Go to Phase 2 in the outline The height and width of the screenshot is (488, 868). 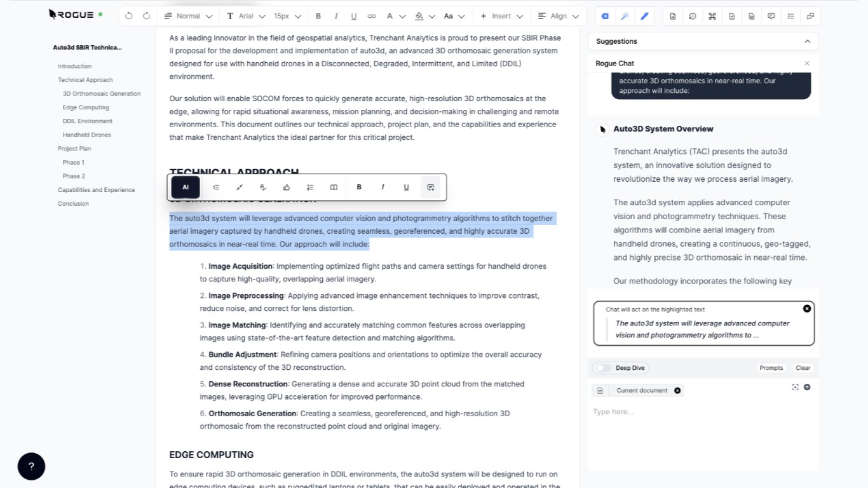[x=74, y=177]
